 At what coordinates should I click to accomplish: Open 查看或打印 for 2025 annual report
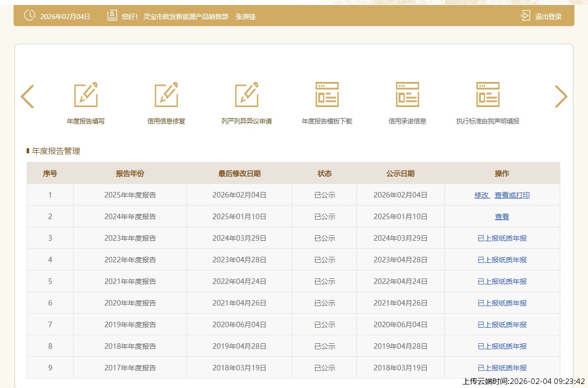coord(512,195)
